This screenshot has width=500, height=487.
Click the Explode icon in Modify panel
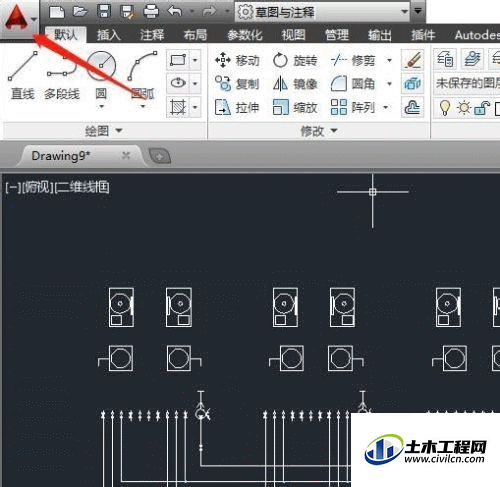coord(413,83)
